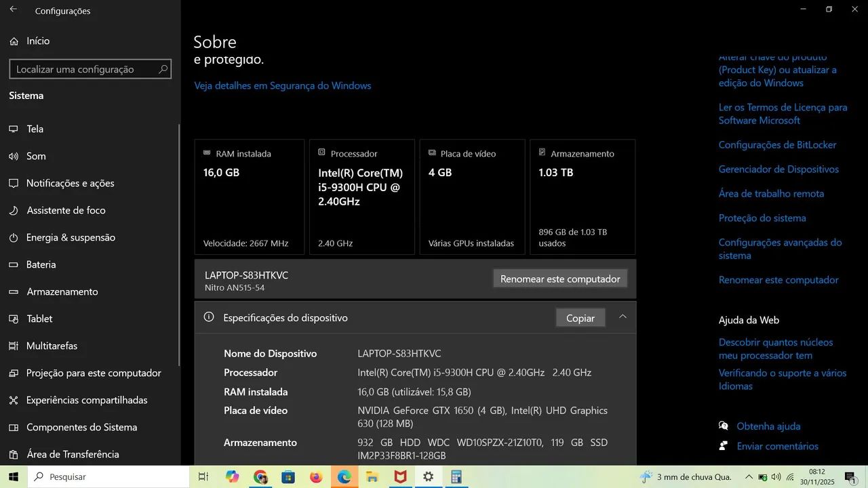Click the Wi-Fi network tray icon
The width and height of the screenshot is (868, 488).
790,477
